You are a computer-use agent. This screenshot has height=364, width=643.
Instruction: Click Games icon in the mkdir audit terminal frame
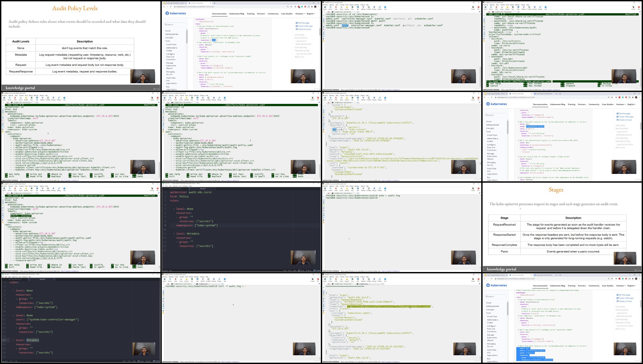[x=341, y=8]
